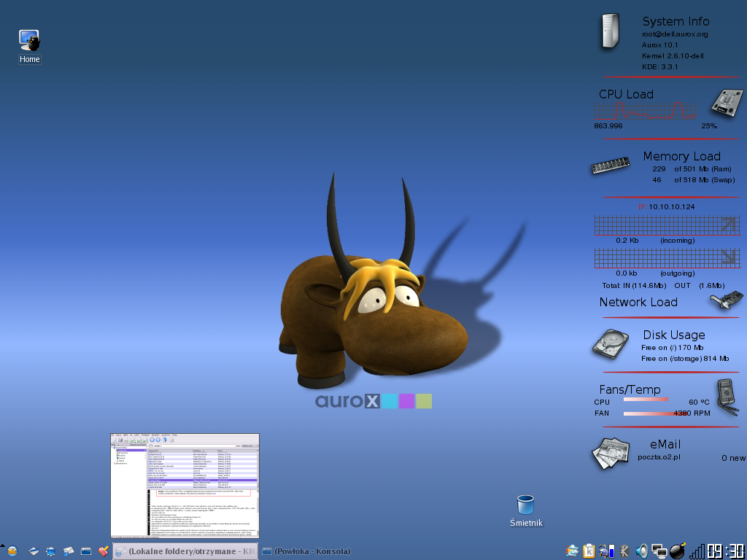This screenshot has width=747, height=560.
Task: Click the '60 °C' temperature value
Action: (699, 402)
